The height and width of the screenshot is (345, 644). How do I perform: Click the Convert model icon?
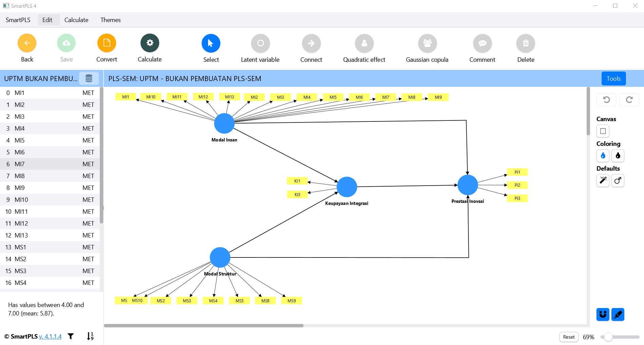(107, 43)
